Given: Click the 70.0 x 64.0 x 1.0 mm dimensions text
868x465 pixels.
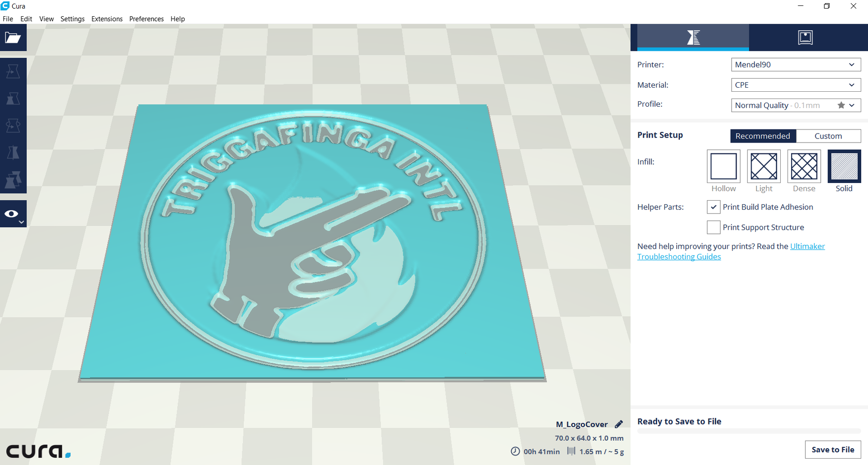Looking at the screenshot, I should pos(589,438).
